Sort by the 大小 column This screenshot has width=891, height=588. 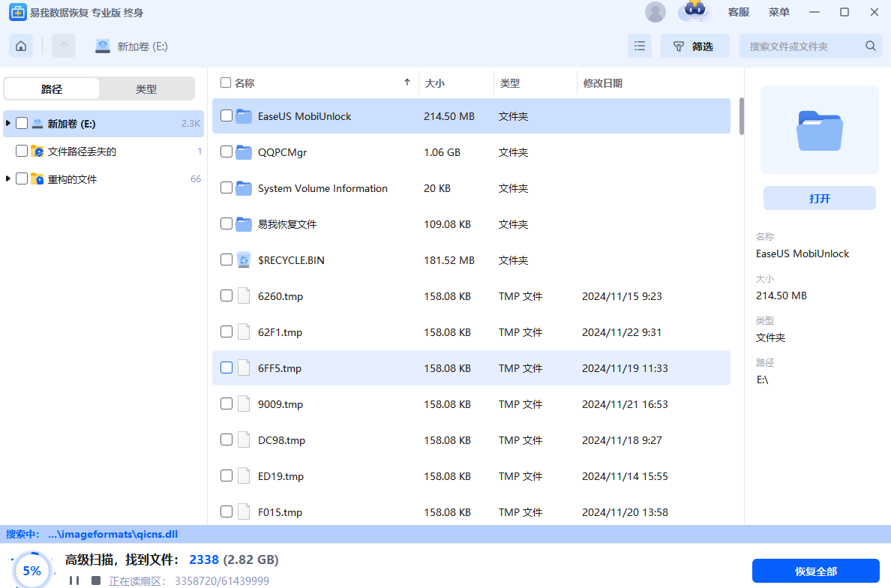coord(435,83)
